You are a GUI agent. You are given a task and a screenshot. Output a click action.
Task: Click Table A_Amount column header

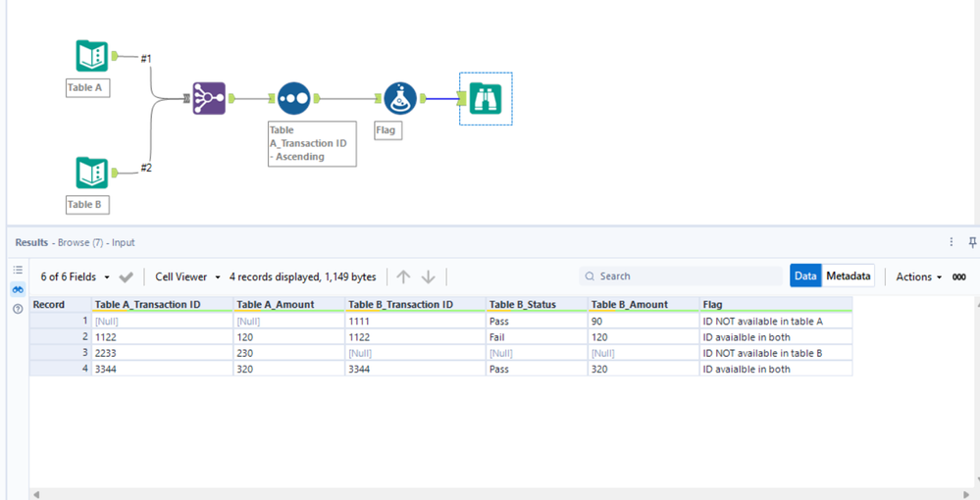point(289,304)
